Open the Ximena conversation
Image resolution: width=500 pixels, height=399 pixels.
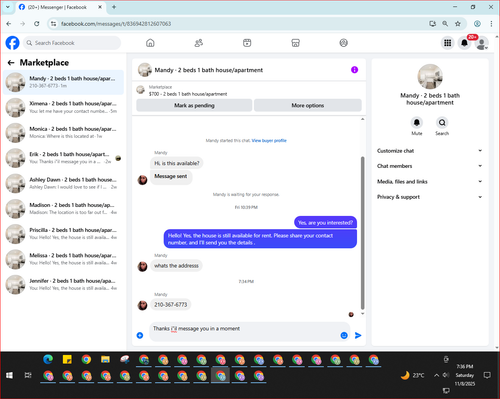[x=63, y=107]
